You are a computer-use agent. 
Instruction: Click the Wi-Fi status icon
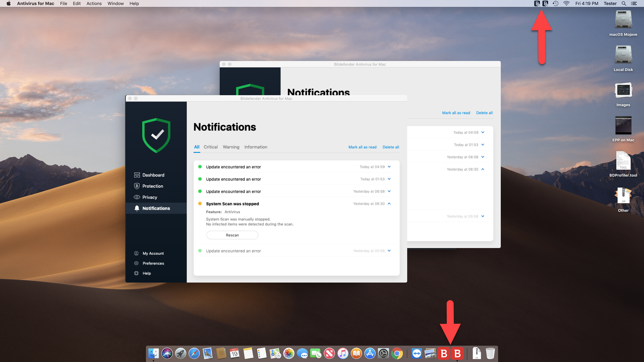point(566,3)
